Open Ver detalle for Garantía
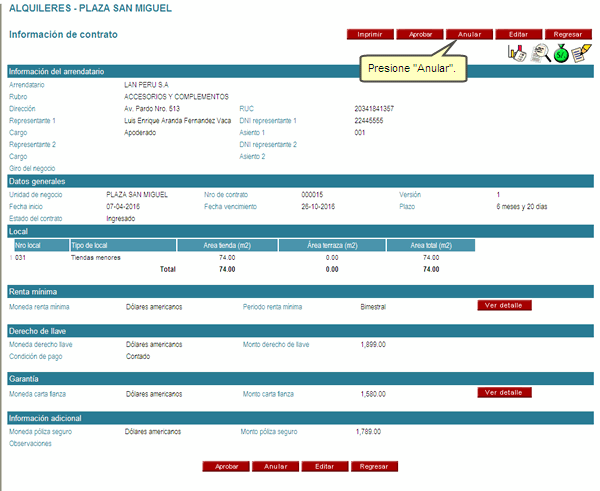Viewport: 600px width, 491px height. (x=504, y=393)
